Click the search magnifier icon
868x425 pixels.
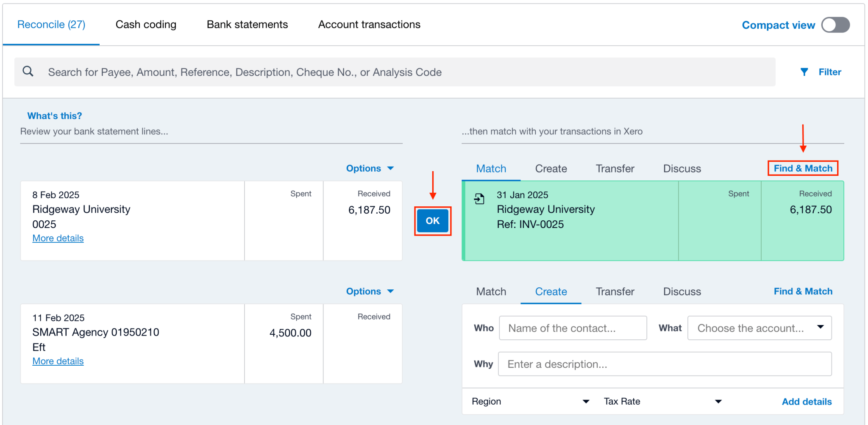click(28, 71)
